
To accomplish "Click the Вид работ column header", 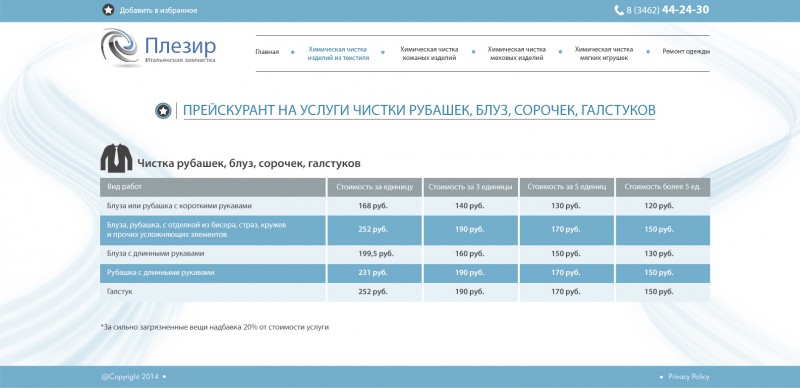I will tap(213, 187).
